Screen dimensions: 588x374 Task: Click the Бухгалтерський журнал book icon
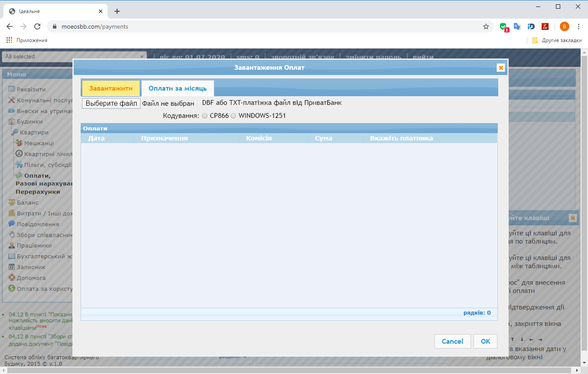12,256
